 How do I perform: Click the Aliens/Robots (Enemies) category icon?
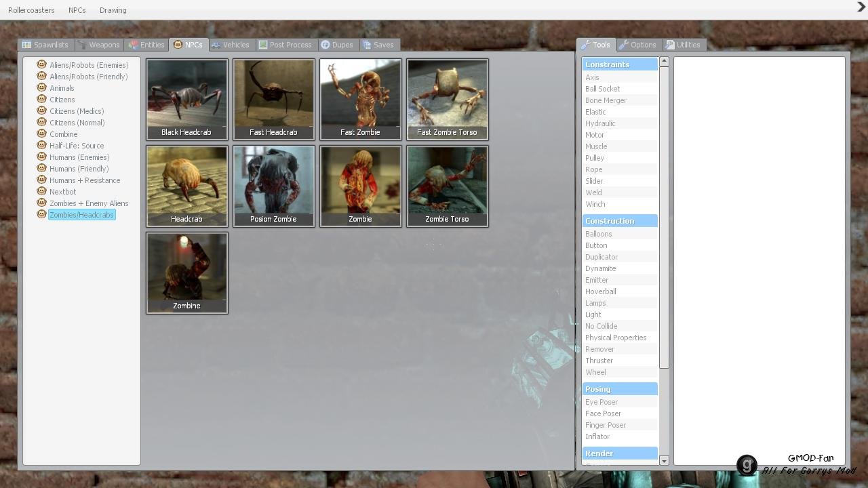[41, 64]
